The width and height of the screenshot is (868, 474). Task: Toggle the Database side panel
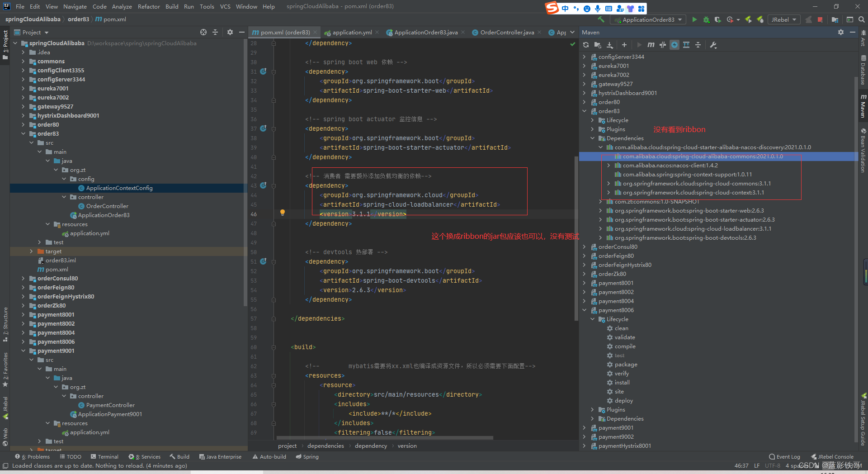tap(863, 71)
